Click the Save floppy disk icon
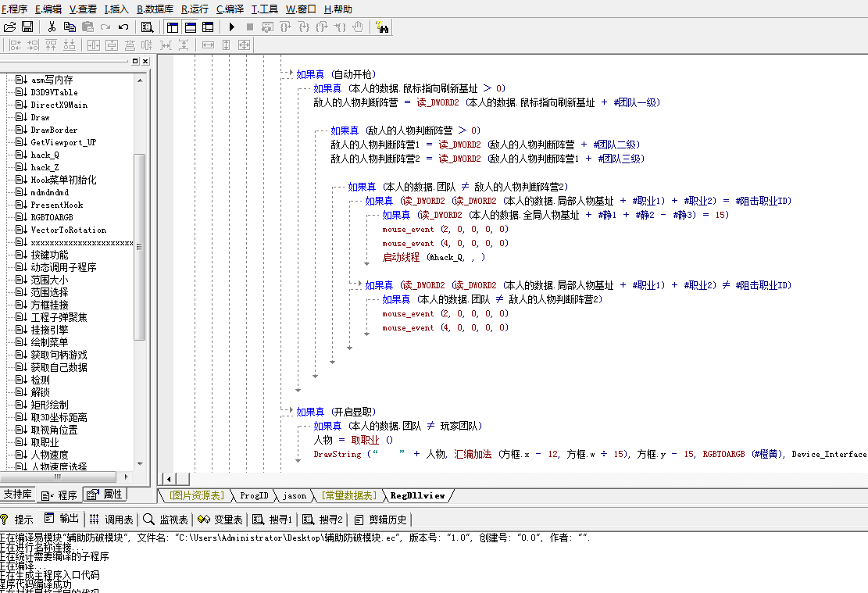Viewport: 868px width, 593px height. (x=27, y=27)
